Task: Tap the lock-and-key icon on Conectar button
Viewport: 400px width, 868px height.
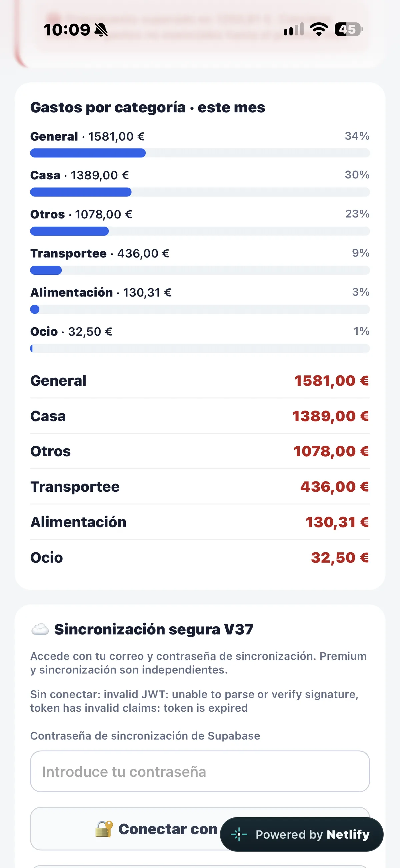Action: (104, 829)
